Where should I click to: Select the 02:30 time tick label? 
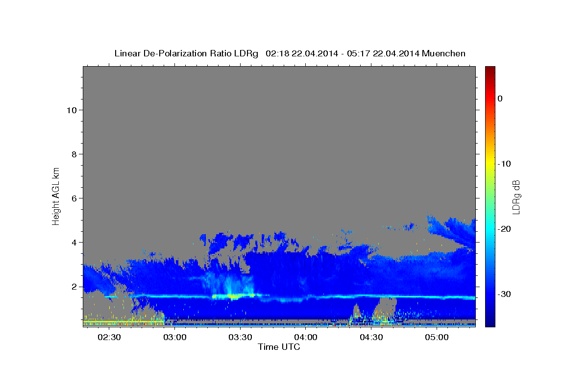coord(109,338)
